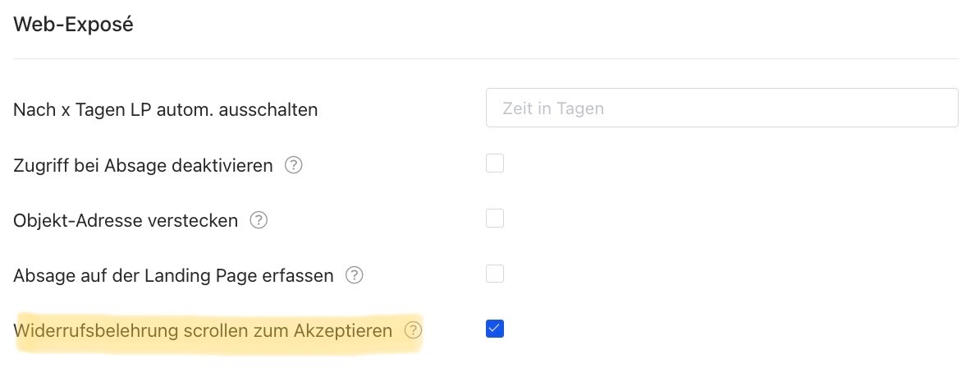Check Absage auf der Landing Page erfassen
This screenshot has width=980, height=373.
click(x=495, y=274)
